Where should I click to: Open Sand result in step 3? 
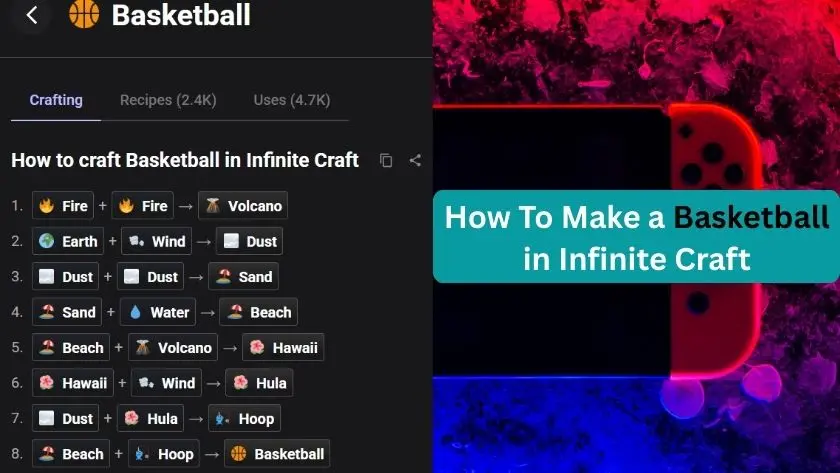(244, 276)
